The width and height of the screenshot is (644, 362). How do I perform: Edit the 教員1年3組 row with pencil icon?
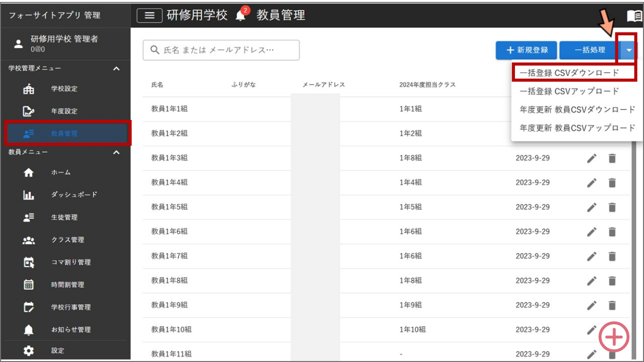click(592, 158)
